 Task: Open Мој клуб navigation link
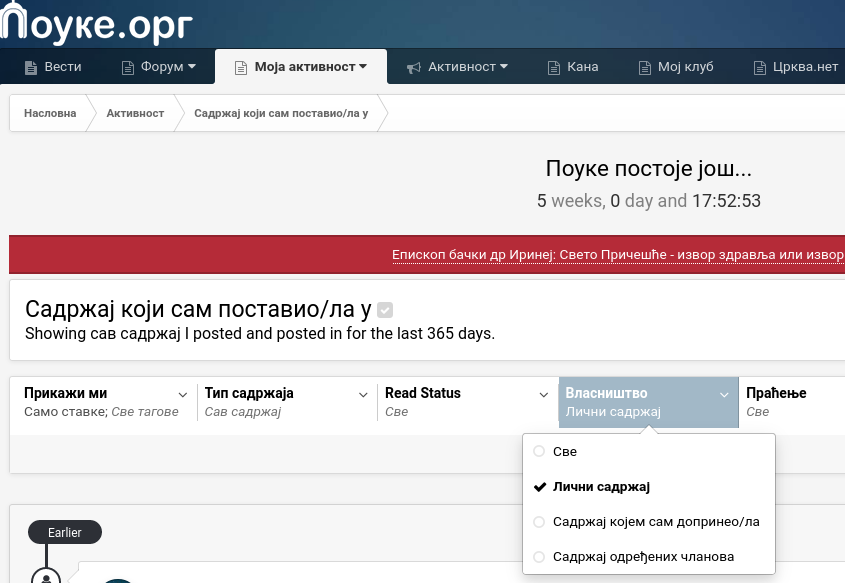coord(685,67)
